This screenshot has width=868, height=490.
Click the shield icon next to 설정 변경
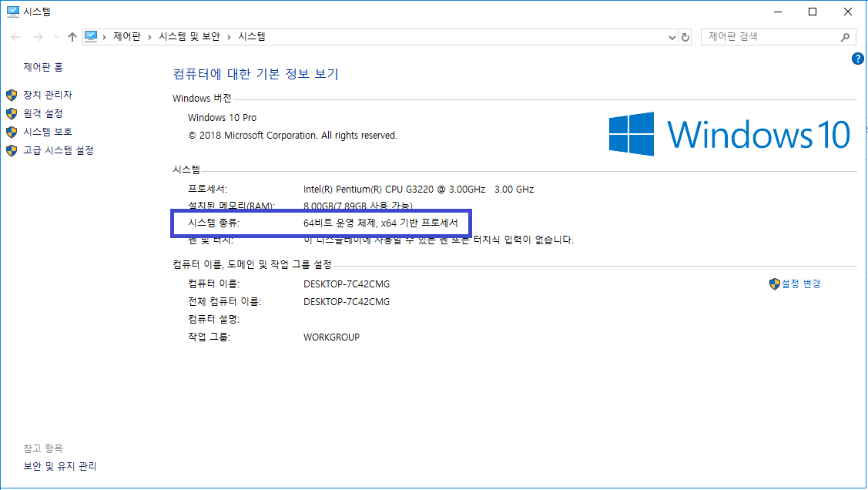[x=775, y=284]
